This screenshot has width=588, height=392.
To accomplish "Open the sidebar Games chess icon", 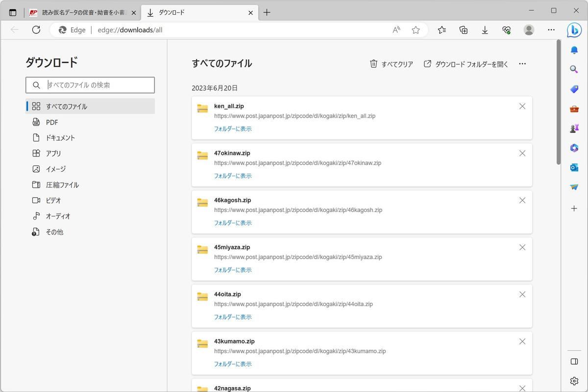I will pyautogui.click(x=574, y=128).
